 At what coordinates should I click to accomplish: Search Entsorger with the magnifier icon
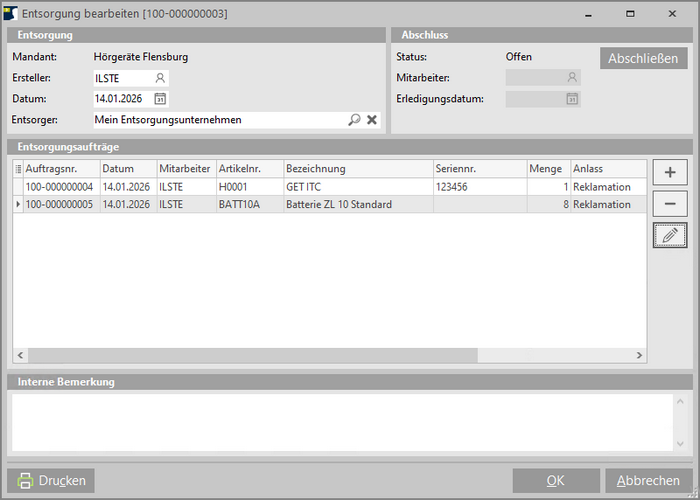354,120
